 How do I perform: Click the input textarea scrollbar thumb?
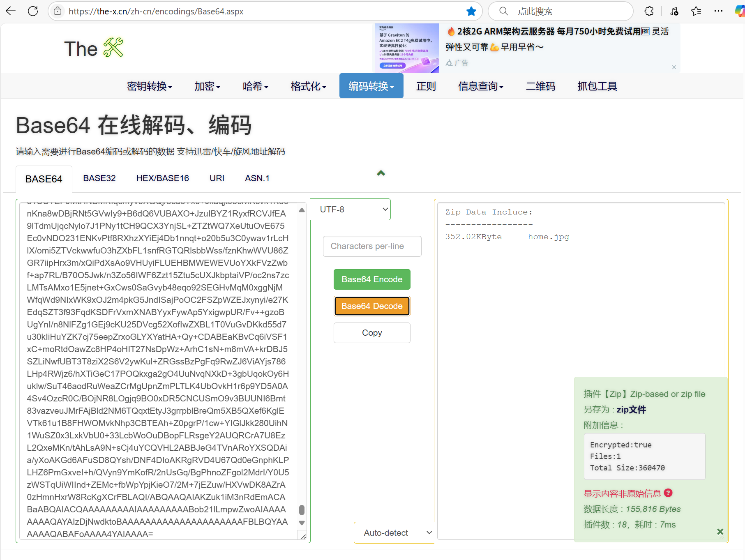[x=302, y=510]
